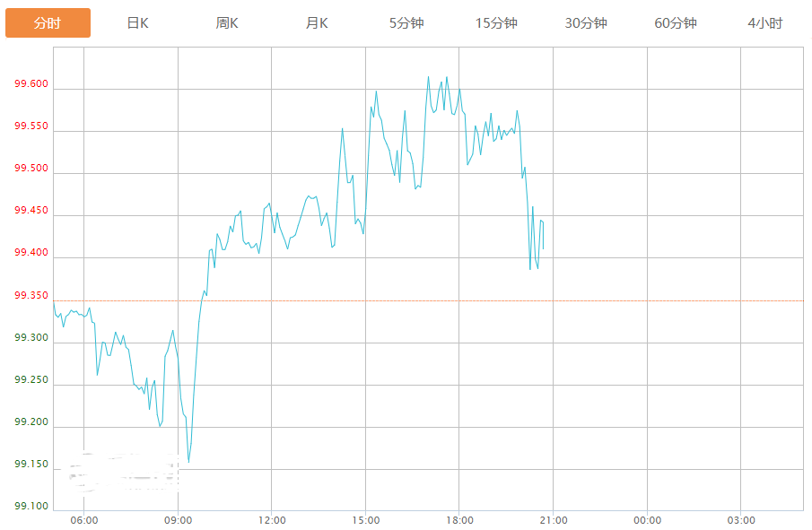Click the 18:00 time axis label
Screen dimensions: 812x530
pyautogui.click(x=459, y=520)
